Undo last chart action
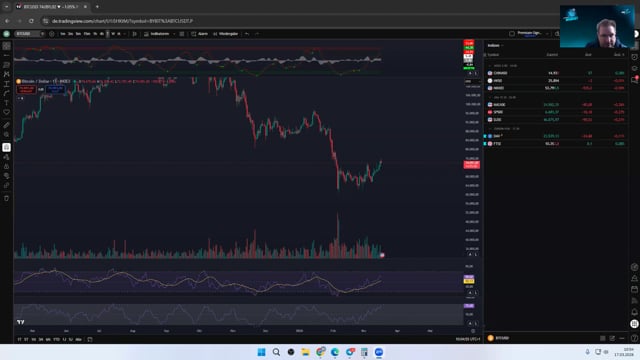The height and width of the screenshot is (360, 640). click(x=247, y=34)
